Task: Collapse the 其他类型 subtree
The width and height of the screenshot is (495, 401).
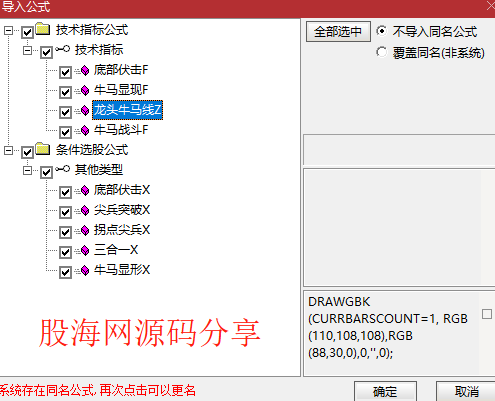Action: coord(28,171)
